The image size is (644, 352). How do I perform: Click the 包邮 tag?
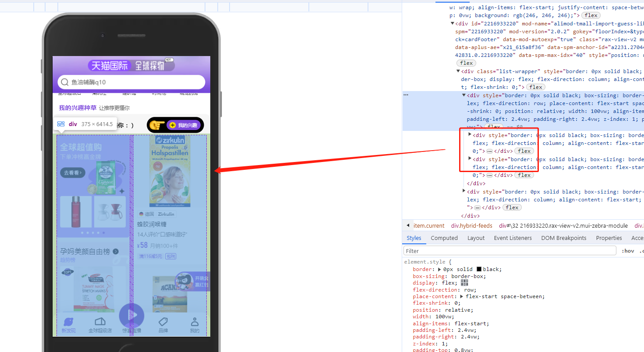170,256
